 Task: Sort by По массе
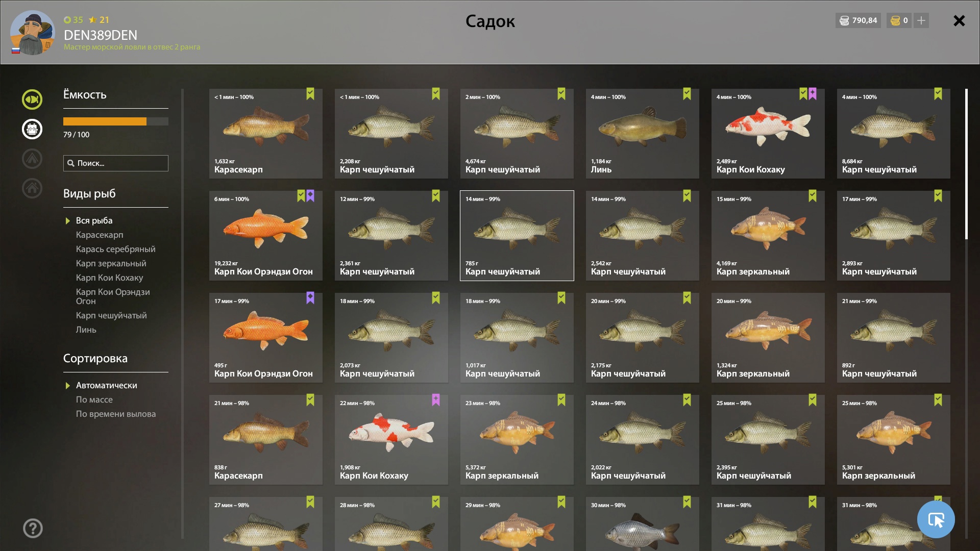94,399
